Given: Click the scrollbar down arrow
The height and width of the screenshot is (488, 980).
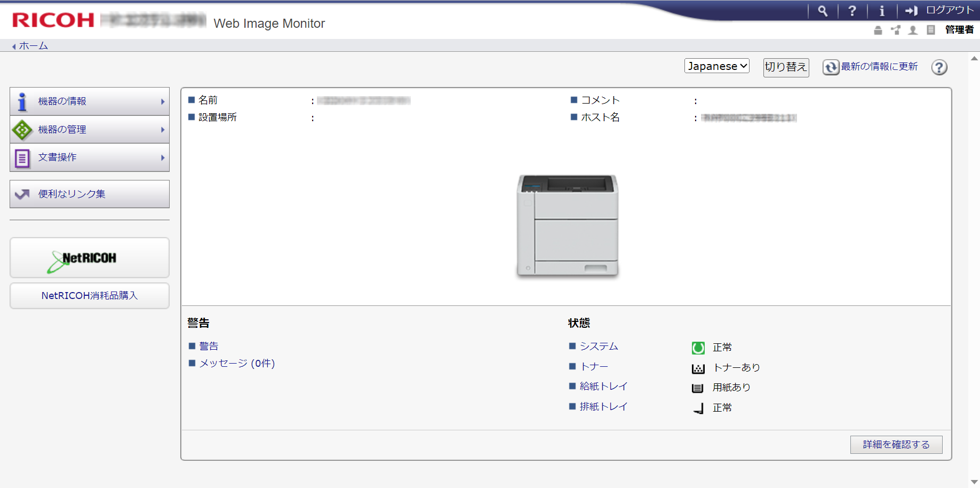Looking at the screenshot, I should click(x=974, y=482).
